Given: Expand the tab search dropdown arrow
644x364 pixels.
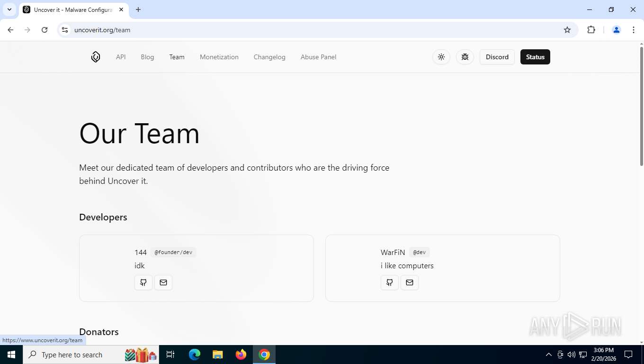Looking at the screenshot, I should 9,9.
